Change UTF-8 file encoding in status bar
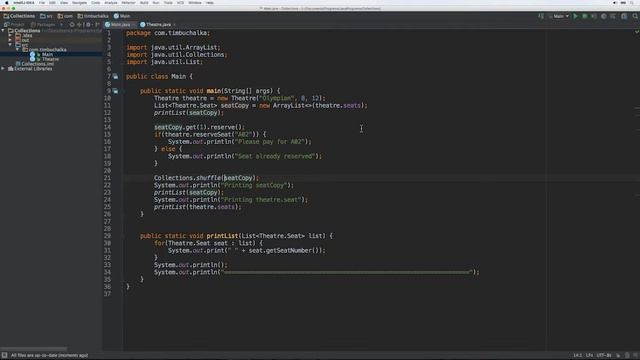Viewport: 640px width, 360px height. point(604,356)
